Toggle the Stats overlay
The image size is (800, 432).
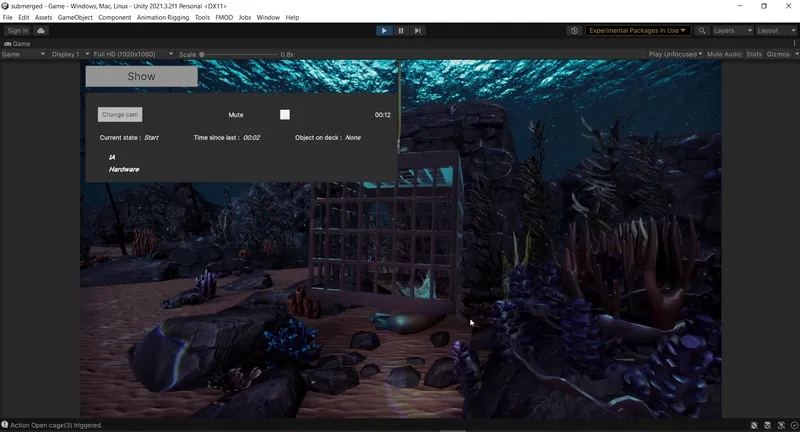[754, 54]
